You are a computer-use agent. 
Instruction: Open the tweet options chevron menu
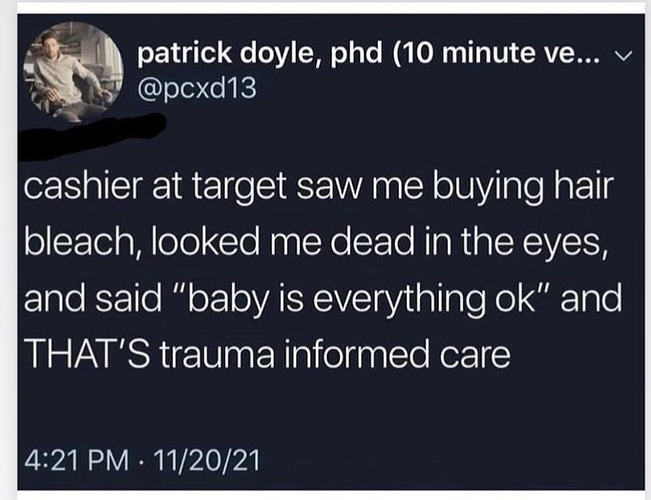[624, 55]
